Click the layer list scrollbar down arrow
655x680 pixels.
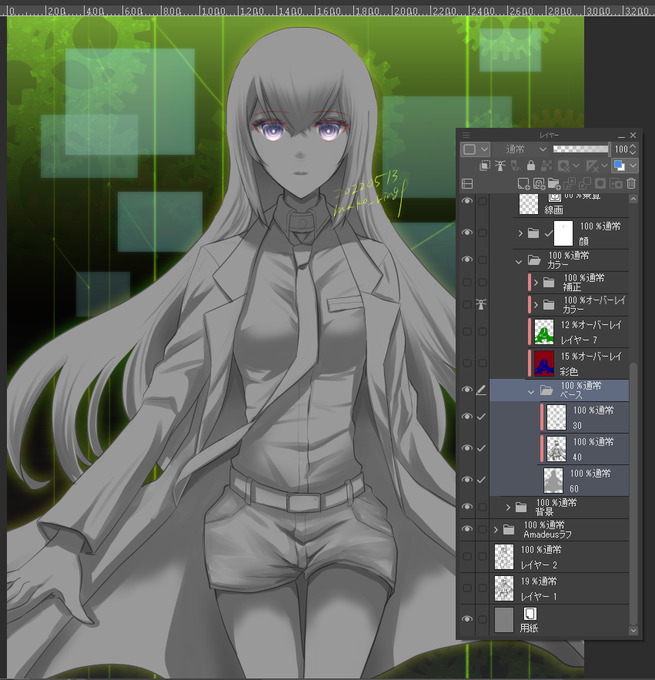coord(633,631)
